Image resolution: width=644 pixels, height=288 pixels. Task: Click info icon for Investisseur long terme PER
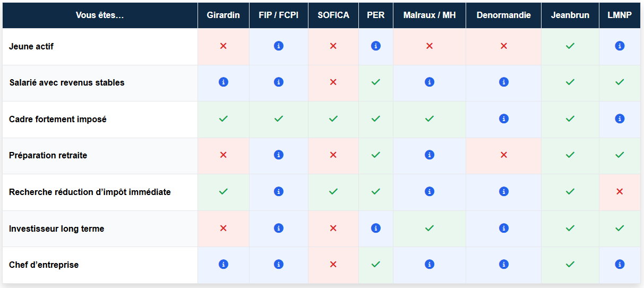[x=376, y=228]
